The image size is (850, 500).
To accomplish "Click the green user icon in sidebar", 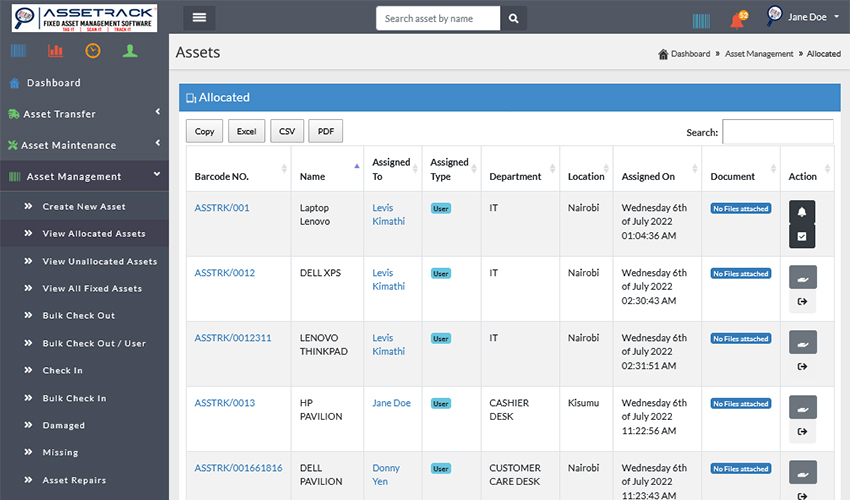I will click(130, 51).
